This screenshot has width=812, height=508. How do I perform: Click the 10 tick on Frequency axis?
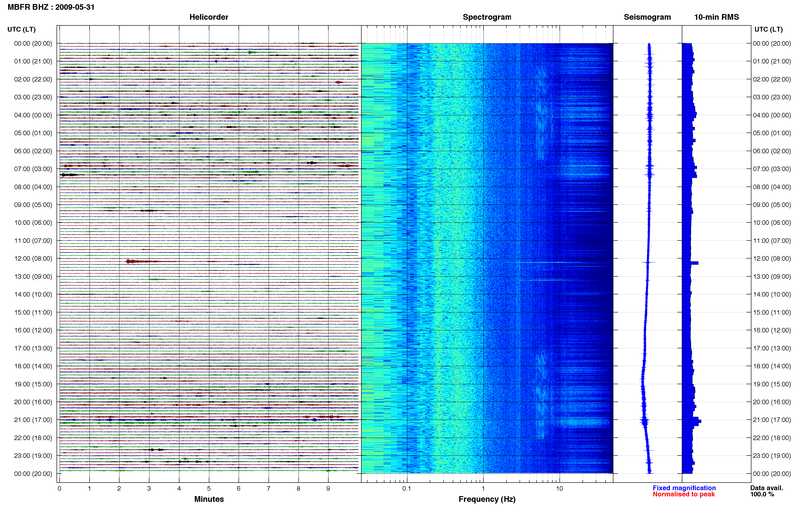[x=559, y=489]
